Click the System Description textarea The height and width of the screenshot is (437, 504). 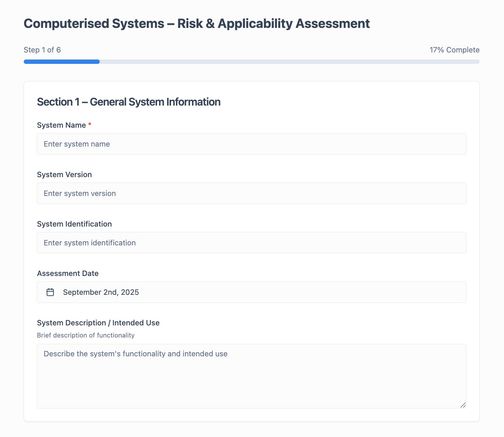click(x=252, y=377)
